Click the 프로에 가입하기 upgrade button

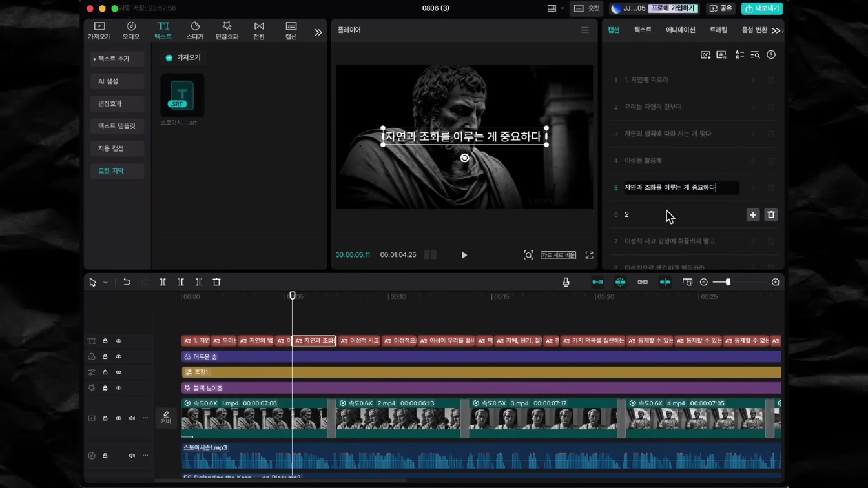pyautogui.click(x=674, y=8)
